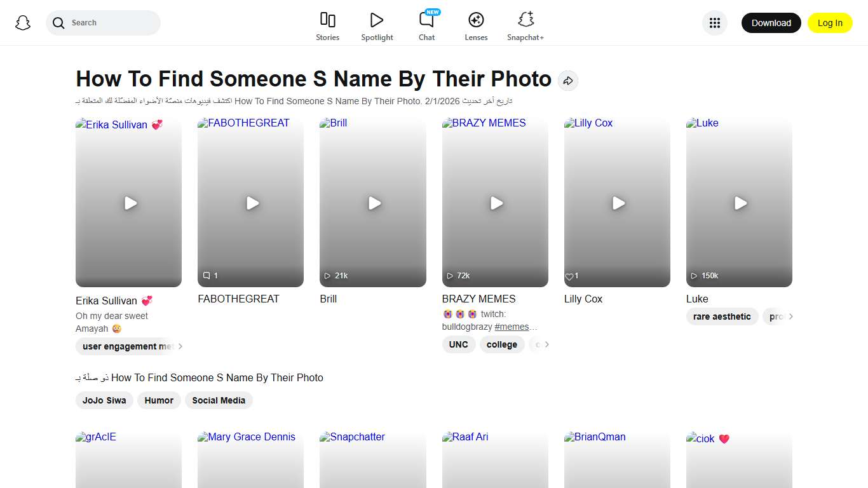Follow the #memes hashtag link

(x=512, y=327)
